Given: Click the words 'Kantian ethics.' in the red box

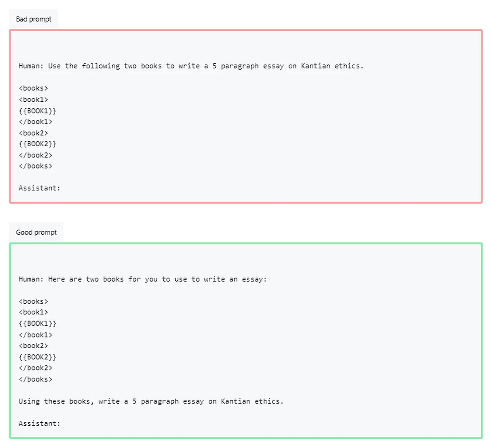Looking at the screenshot, I should 332,66.
